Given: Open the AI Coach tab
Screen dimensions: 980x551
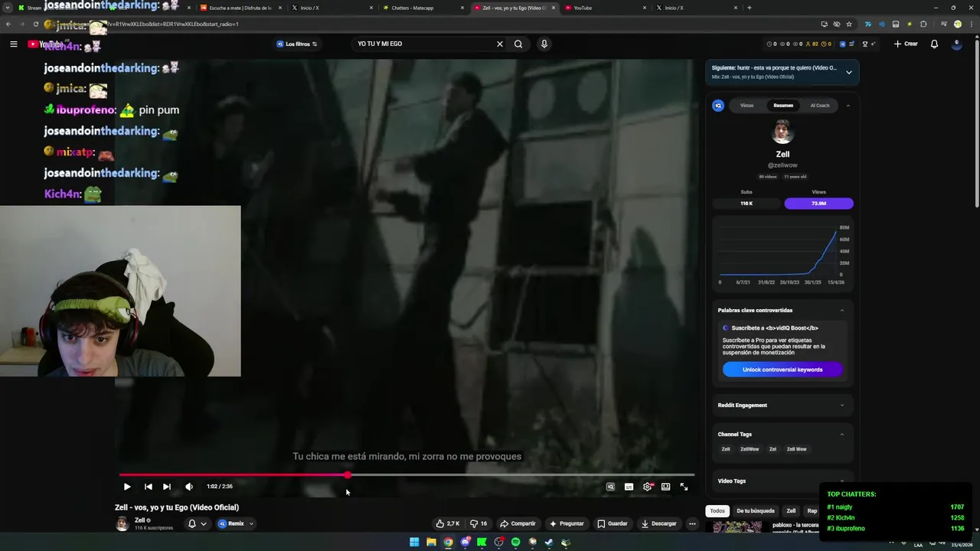Looking at the screenshot, I should point(819,106).
